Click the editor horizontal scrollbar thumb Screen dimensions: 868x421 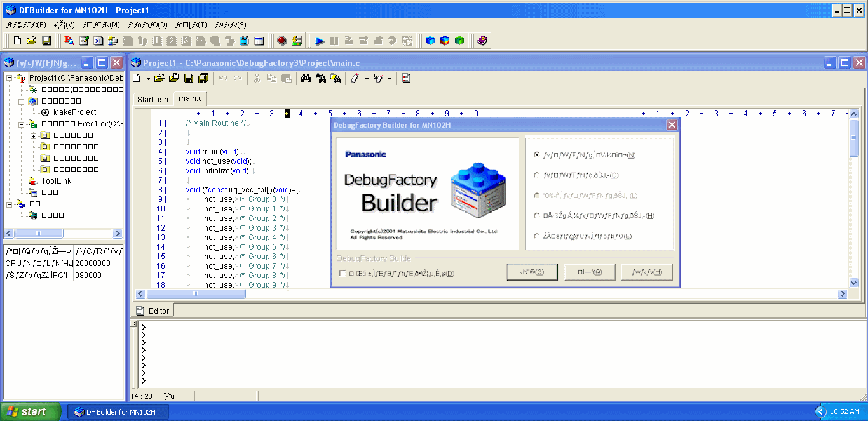(196, 294)
